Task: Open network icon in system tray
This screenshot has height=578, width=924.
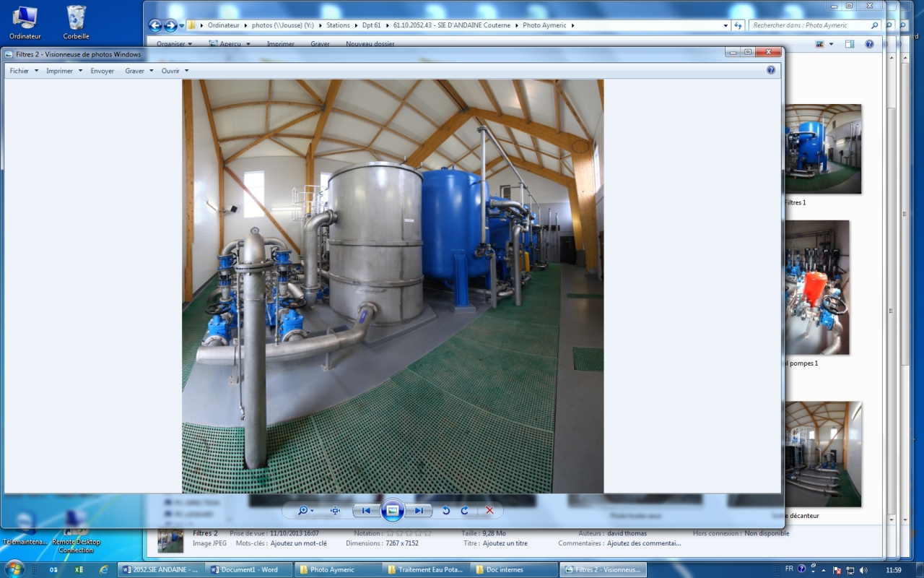Action: (x=849, y=569)
